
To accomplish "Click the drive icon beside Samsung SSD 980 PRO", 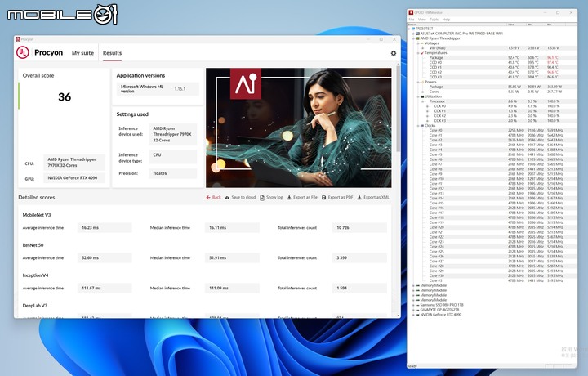I will pyautogui.click(x=418, y=305).
